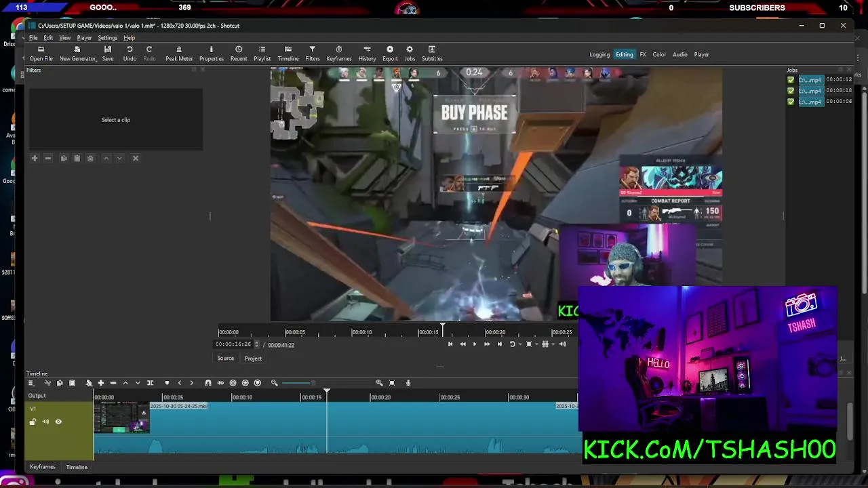The height and width of the screenshot is (488, 868).
Task: Switch to the FX layout
Action: coord(643,55)
